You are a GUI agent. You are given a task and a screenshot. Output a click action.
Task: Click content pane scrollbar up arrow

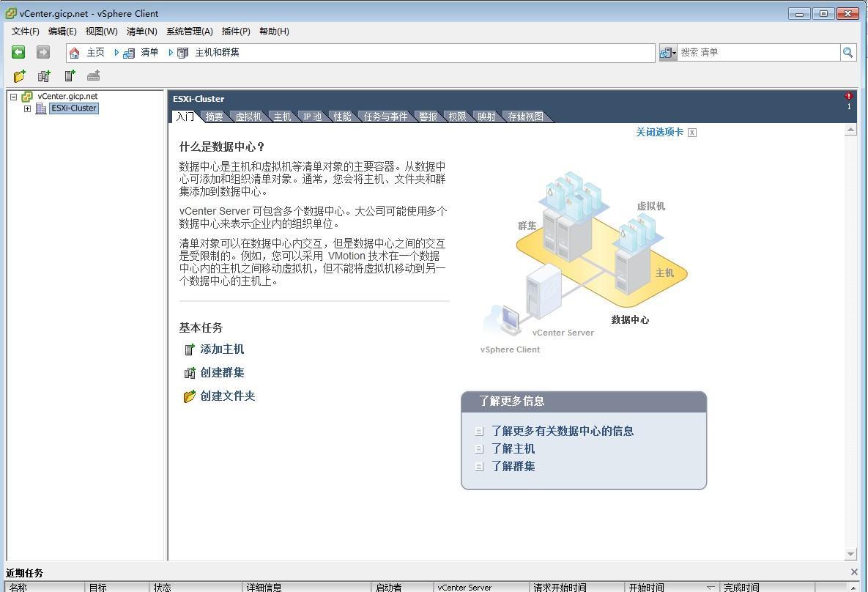pos(851,130)
